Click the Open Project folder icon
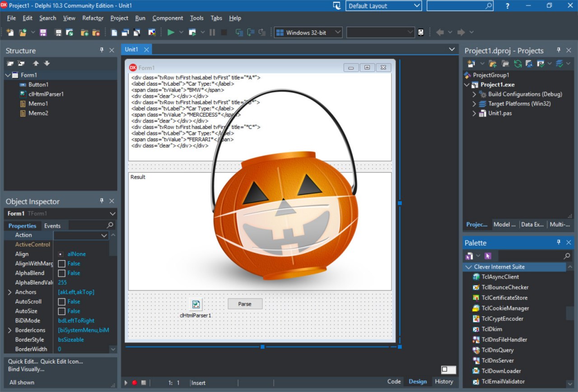The width and height of the screenshot is (578, 392). click(22, 32)
